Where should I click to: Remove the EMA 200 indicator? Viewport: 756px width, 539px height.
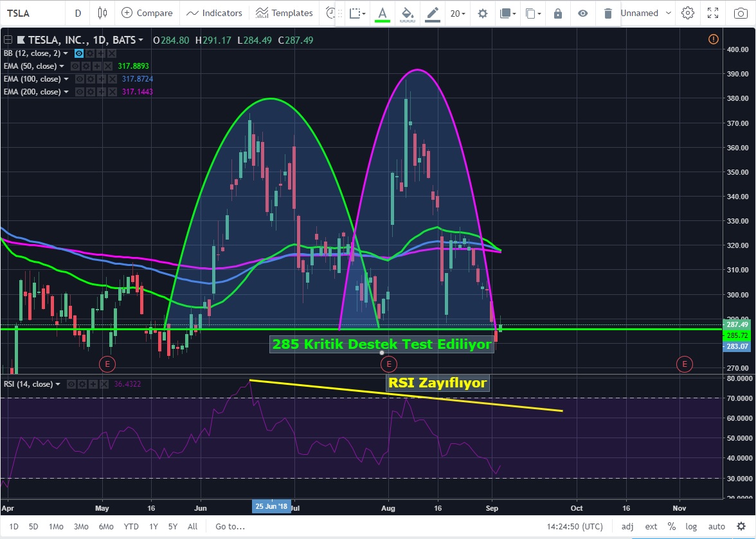113,92
